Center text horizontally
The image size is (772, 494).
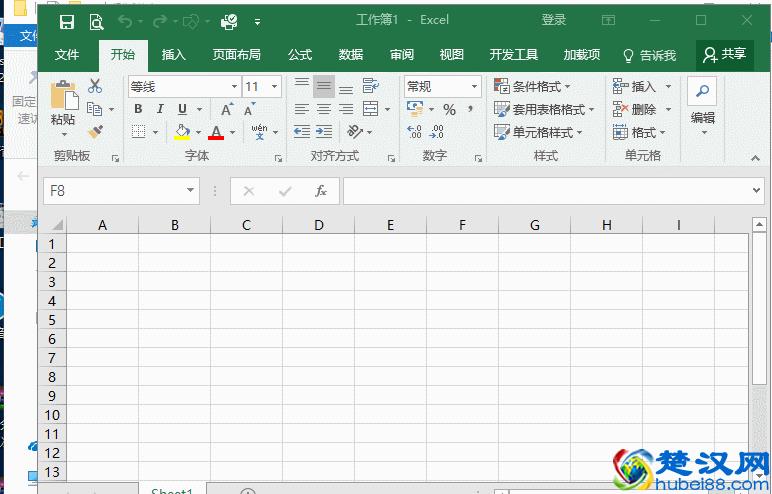[324, 109]
